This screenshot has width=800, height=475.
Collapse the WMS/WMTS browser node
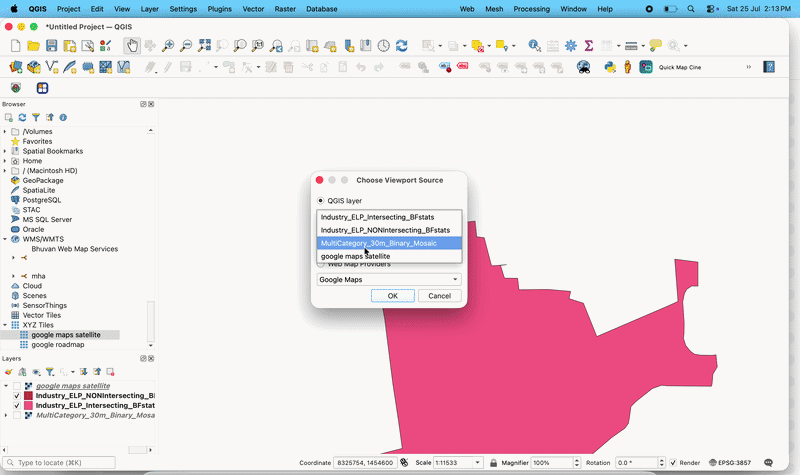click(x=5, y=239)
